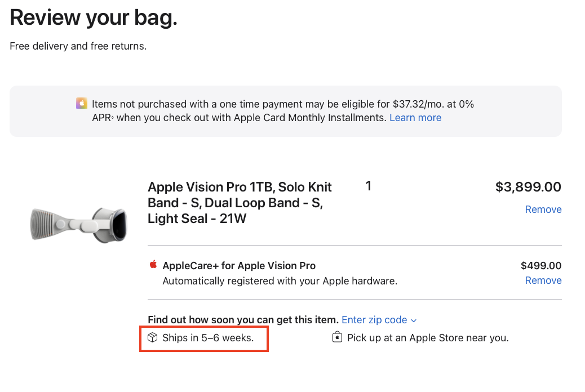The width and height of the screenshot is (585, 392).
Task: Expand the chevron beside Enter zip code
Action: (413, 321)
